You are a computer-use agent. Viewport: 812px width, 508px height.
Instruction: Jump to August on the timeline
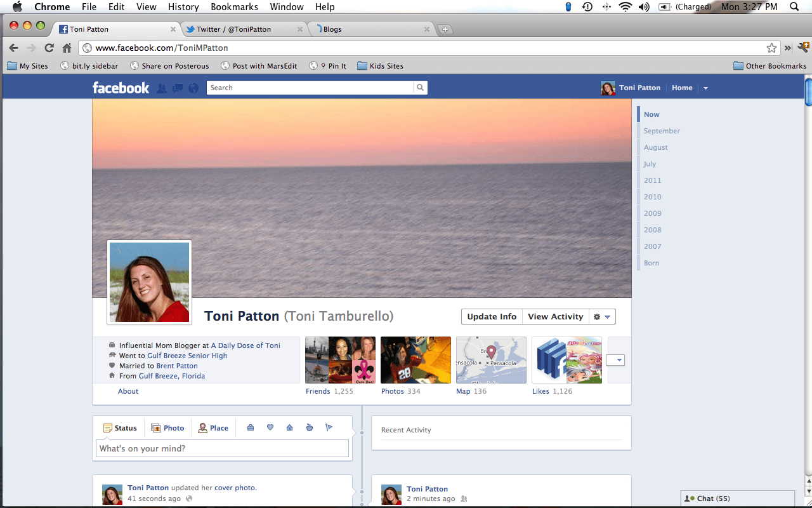[655, 147]
